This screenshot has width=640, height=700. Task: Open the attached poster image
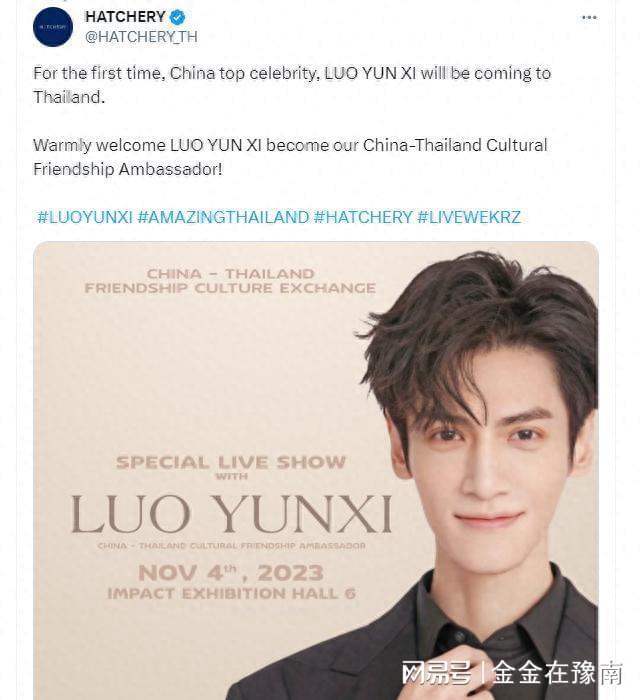pyautogui.click(x=316, y=471)
